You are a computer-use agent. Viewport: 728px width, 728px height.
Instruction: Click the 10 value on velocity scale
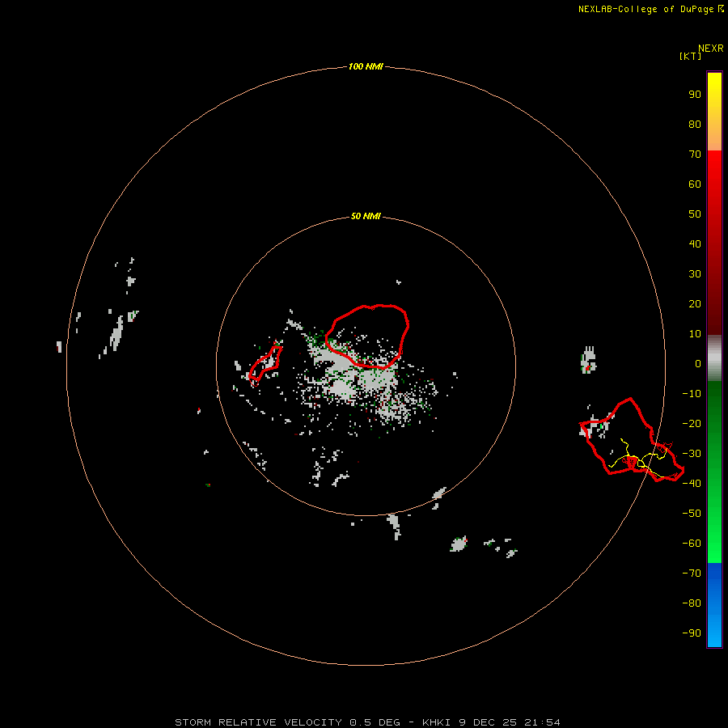(x=695, y=334)
